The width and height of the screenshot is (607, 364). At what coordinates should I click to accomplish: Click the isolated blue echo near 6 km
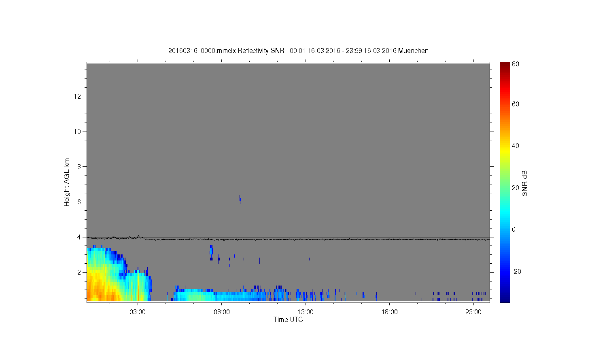tap(240, 199)
